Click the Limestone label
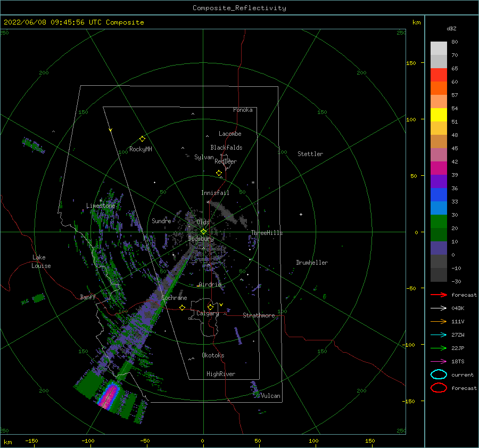The width and height of the screenshot is (479, 448). (101, 206)
